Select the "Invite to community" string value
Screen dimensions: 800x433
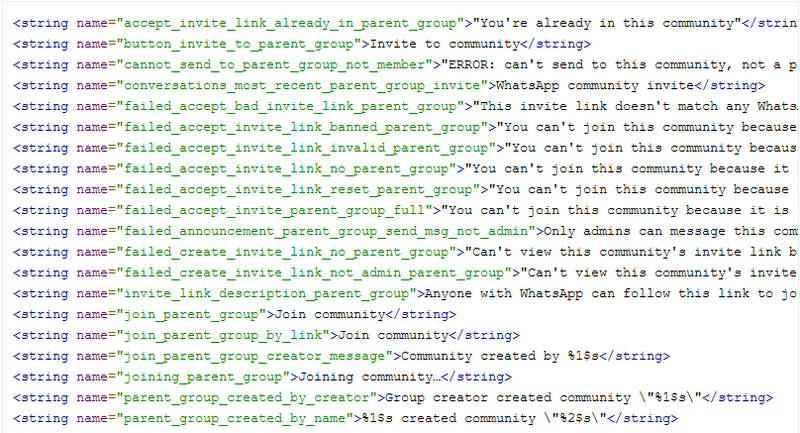[444, 44]
